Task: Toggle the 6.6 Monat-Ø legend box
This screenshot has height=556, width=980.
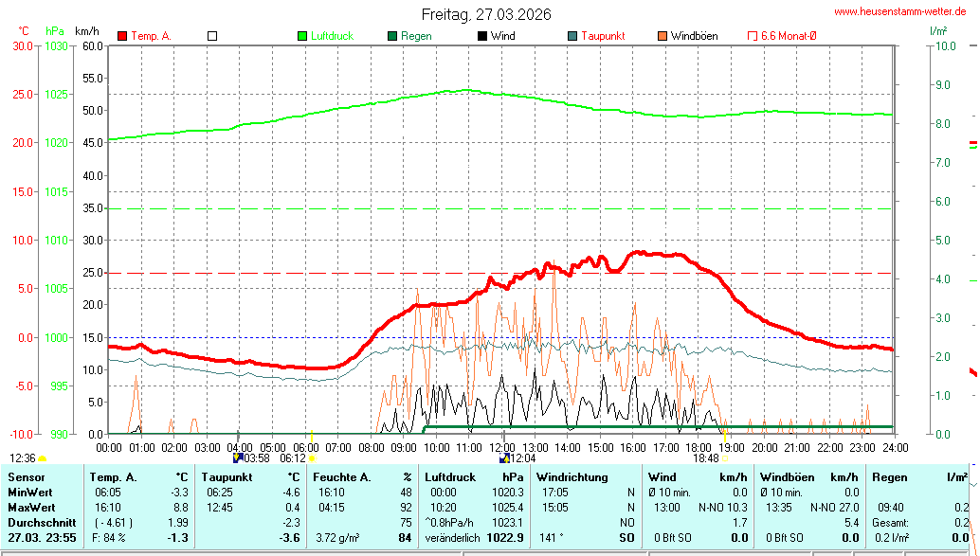Action: point(753,36)
